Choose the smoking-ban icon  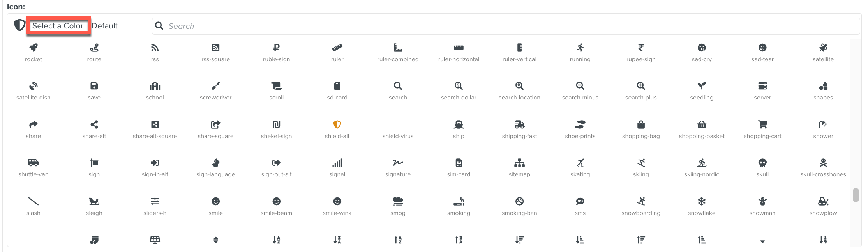click(x=519, y=202)
